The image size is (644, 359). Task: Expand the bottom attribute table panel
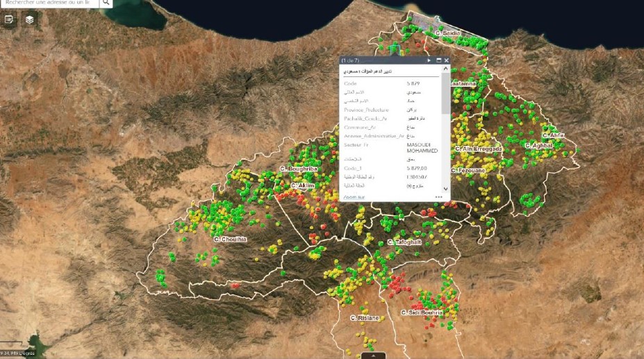[x=373, y=355]
